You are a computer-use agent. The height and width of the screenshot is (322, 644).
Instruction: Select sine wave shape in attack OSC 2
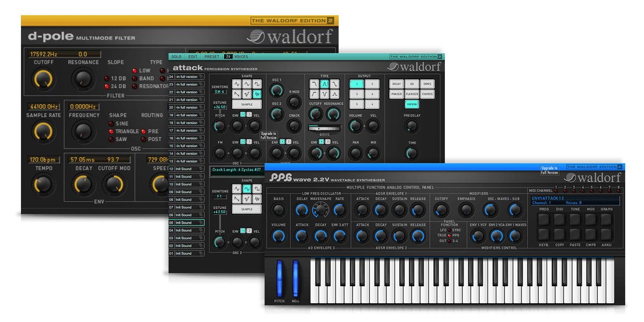[x=247, y=189]
